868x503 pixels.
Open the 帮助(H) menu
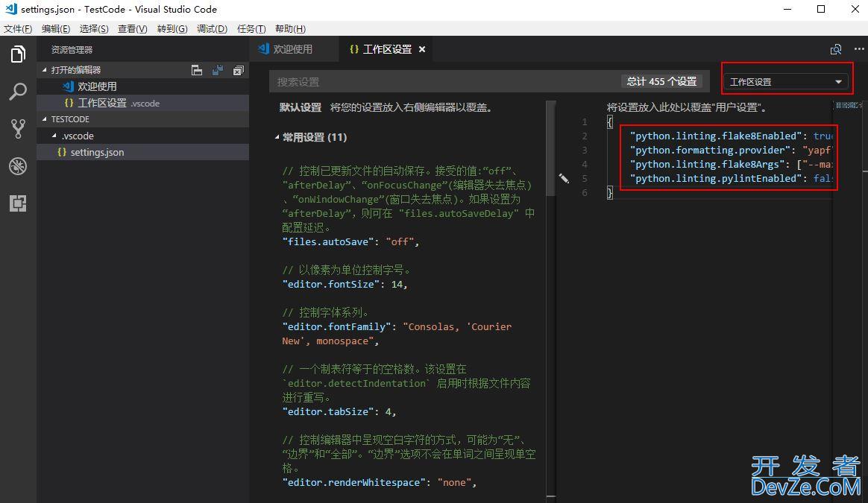point(290,29)
